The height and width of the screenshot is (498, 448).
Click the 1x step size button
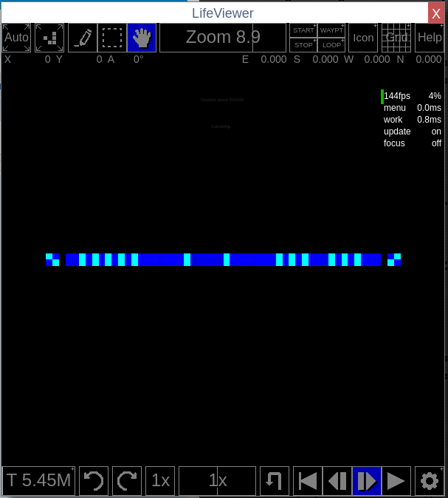(160, 481)
